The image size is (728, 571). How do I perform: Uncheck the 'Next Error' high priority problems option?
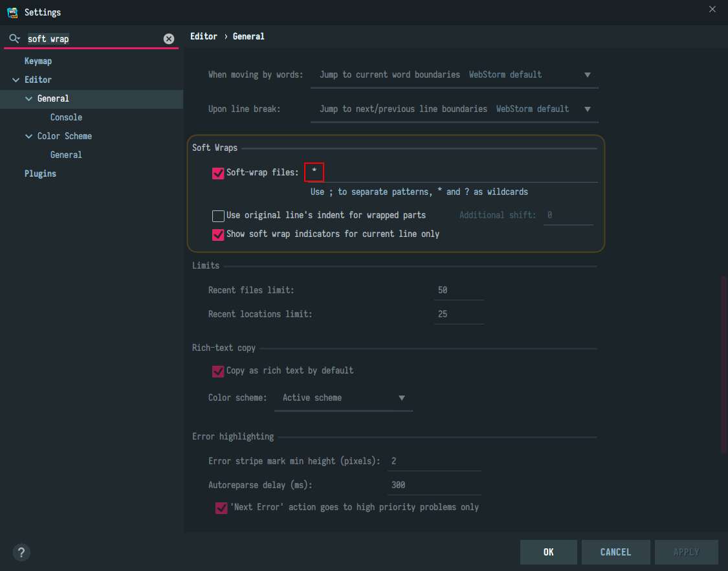pos(221,508)
